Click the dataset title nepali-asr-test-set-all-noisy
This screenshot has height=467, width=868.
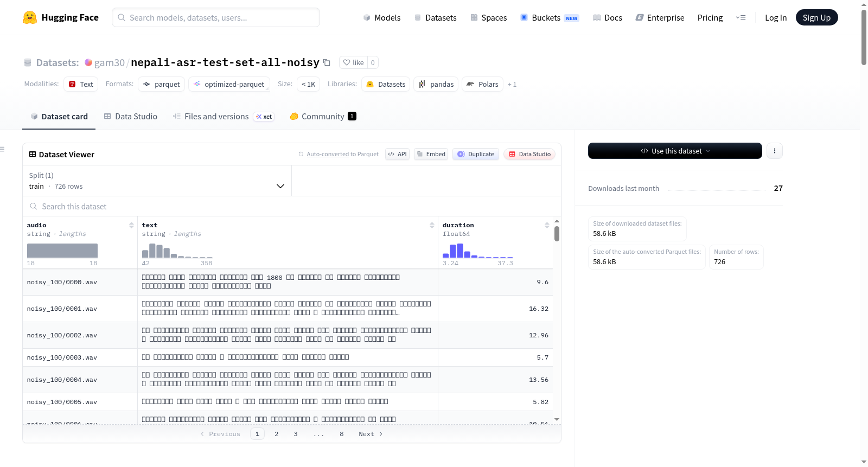click(225, 62)
